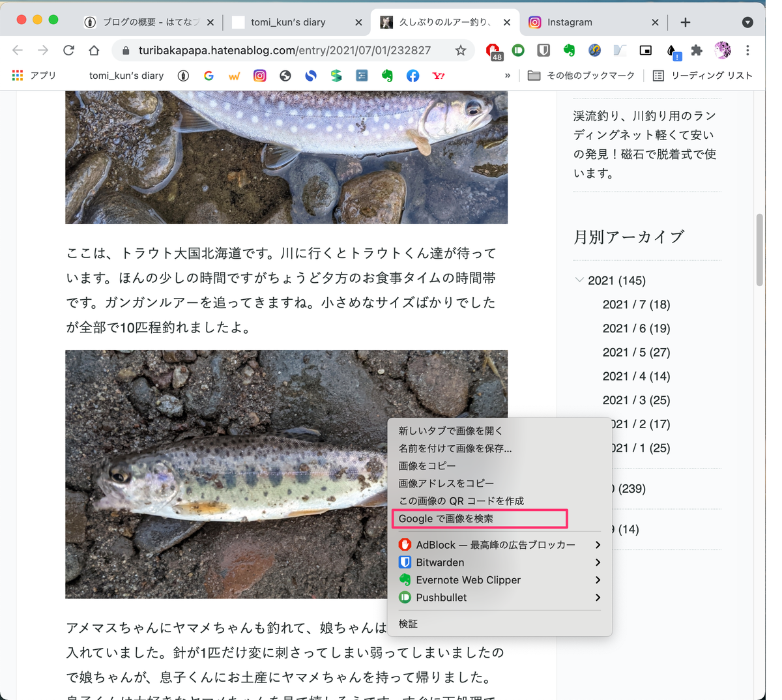Go back using the browser back arrow
The width and height of the screenshot is (782, 700).
click(18, 50)
